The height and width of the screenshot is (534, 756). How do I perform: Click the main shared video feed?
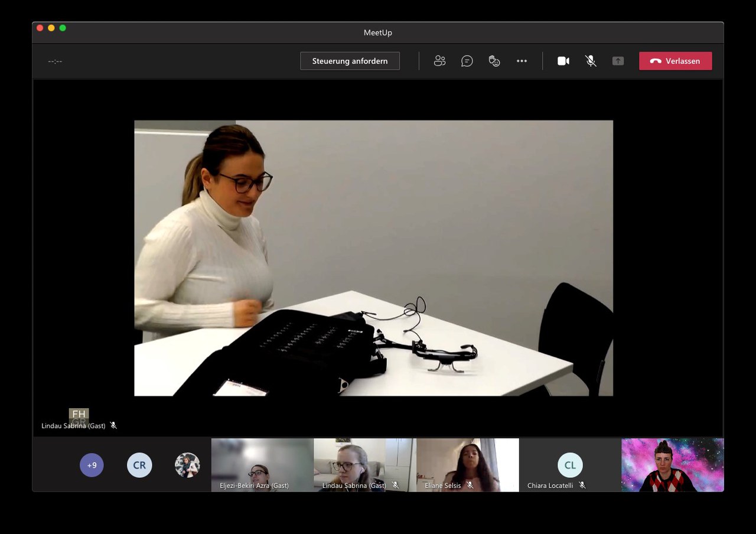pyautogui.click(x=373, y=258)
